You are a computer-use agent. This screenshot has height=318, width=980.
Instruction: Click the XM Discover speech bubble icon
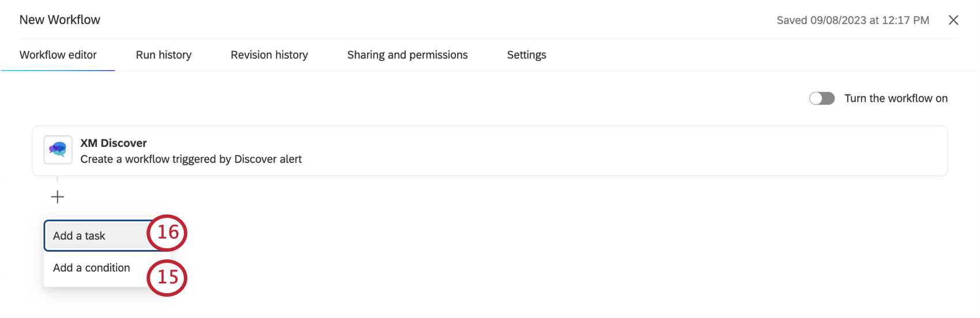pos(58,150)
